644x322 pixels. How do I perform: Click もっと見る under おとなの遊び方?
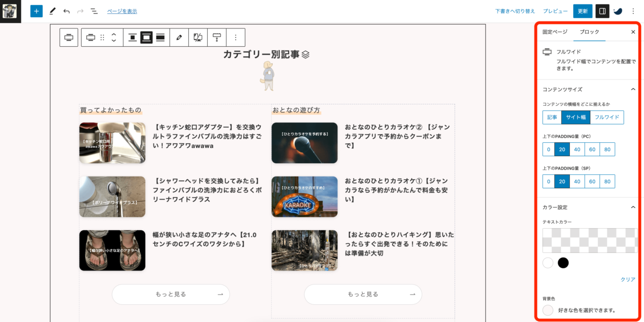[363, 294]
